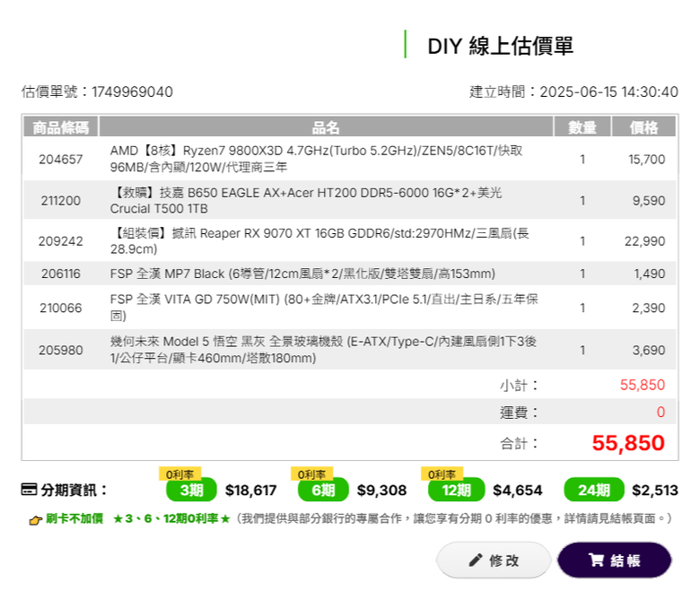The width and height of the screenshot is (700, 600).
Task: Click the 幾何未來 Model 5 case name
Action: pos(323,350)
